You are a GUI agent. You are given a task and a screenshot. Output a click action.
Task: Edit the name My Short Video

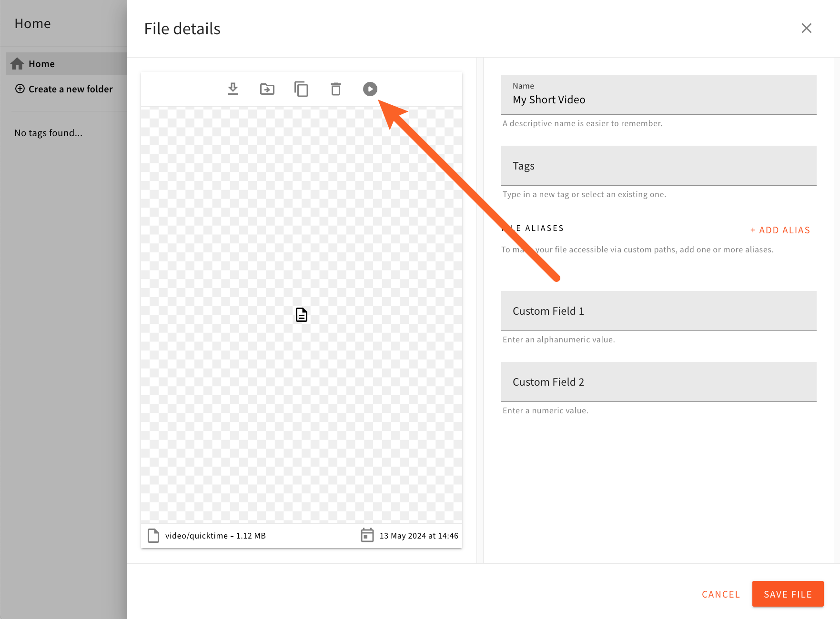[x=658, y=100]
